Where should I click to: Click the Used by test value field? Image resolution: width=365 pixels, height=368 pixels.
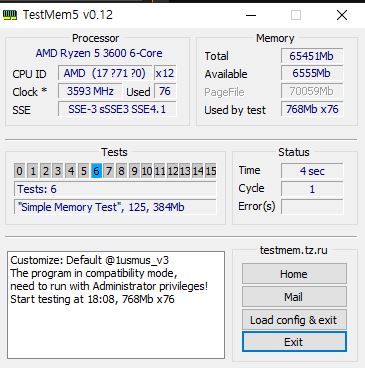[312, 109]
